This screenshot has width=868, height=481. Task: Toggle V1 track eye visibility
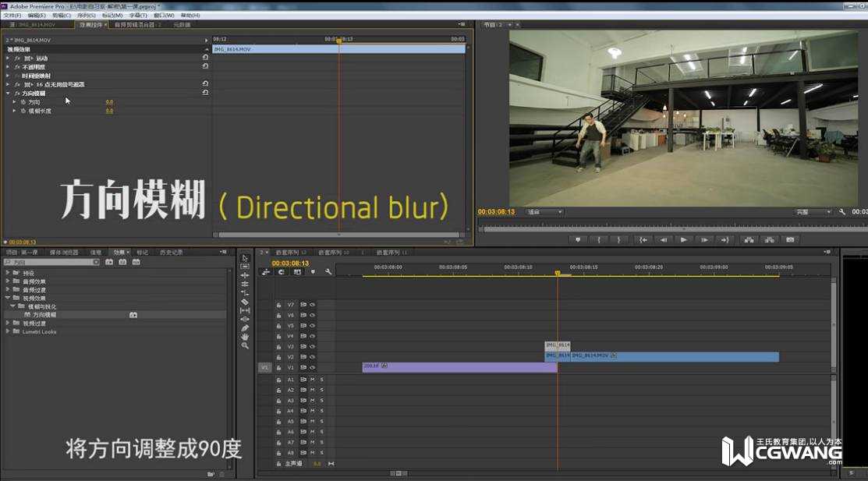pyautogui.click(x=312, y=367)
